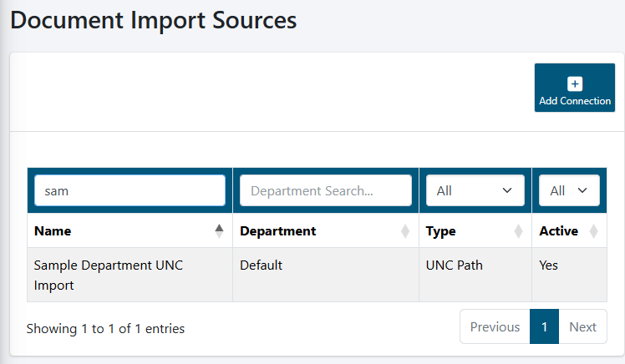Click the Department Search input field

point(326,190)
